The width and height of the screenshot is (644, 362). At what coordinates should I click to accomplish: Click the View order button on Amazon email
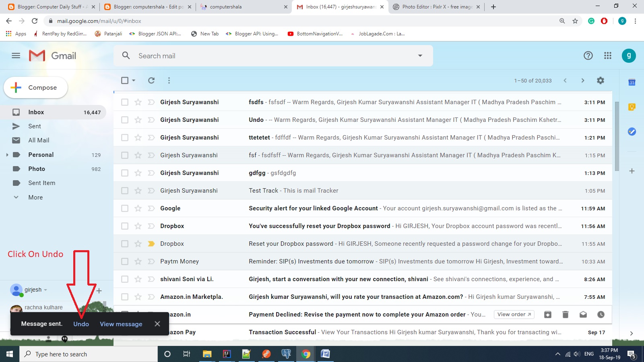(514, 315)
